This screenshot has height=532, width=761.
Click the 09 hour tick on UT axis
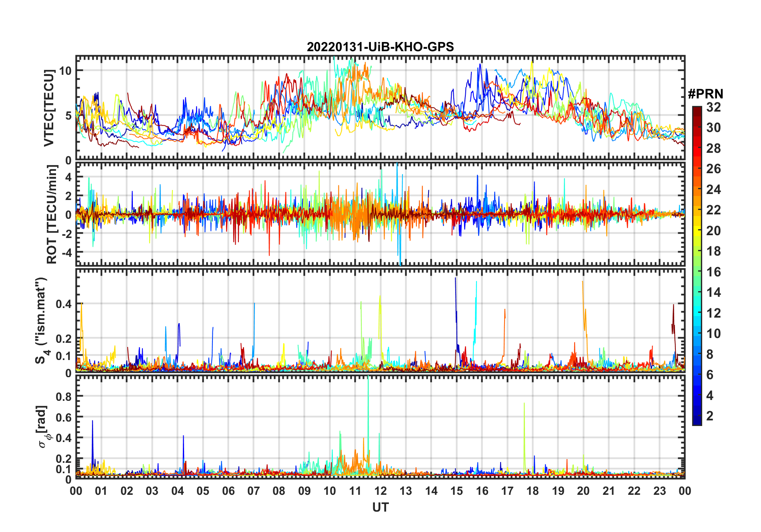pyautogui.click(x=304, y=491)
